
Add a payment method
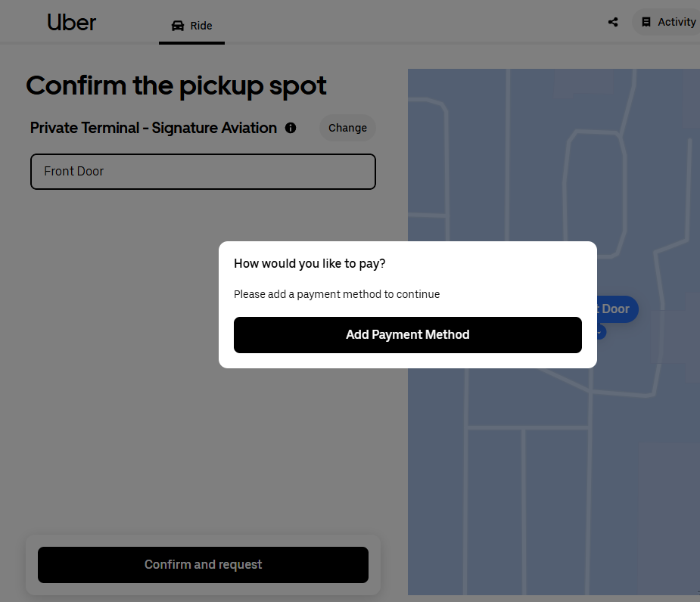click(408, 335)
